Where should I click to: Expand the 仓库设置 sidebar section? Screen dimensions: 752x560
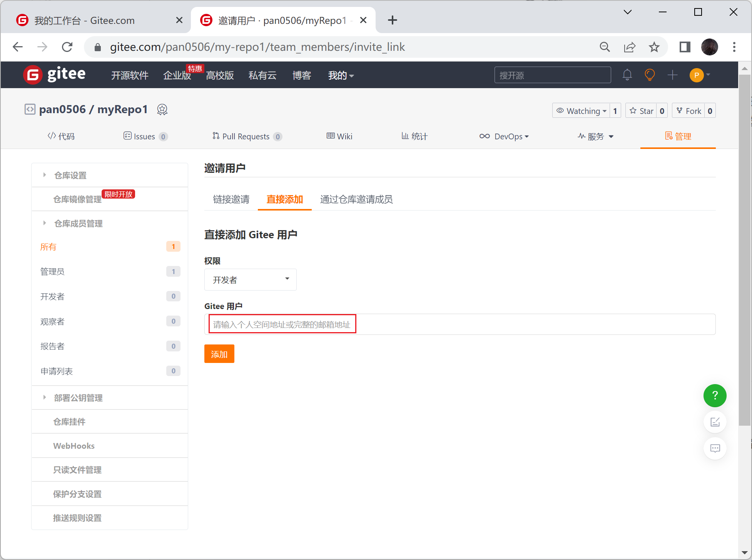coord(70,176)
